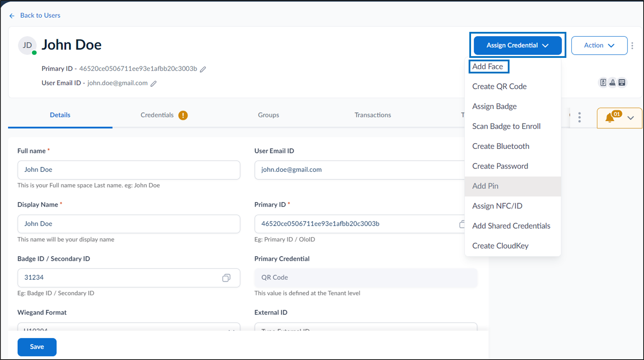
Task: Click the External ID input field
Action: [366, 327]
